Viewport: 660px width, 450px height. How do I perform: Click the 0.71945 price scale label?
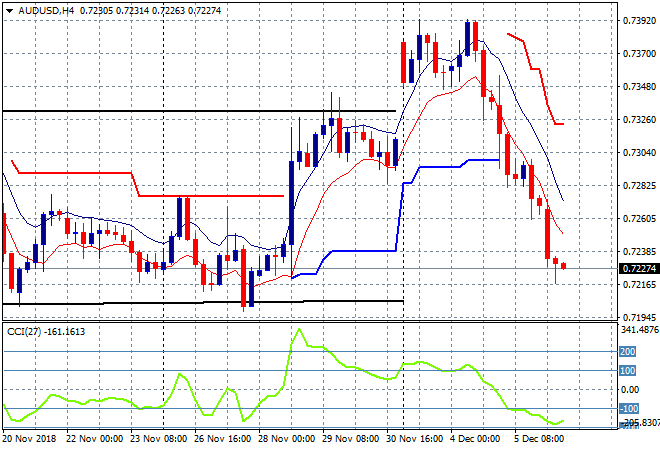639,317
